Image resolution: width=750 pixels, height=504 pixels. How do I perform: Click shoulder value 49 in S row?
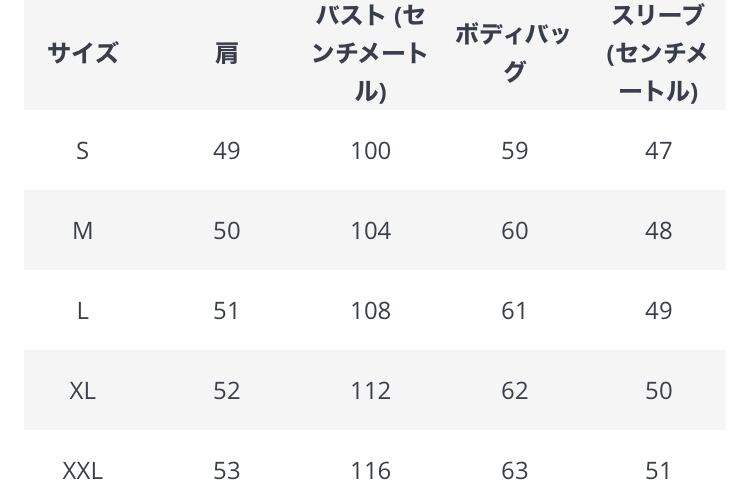[x=227, y=150]
